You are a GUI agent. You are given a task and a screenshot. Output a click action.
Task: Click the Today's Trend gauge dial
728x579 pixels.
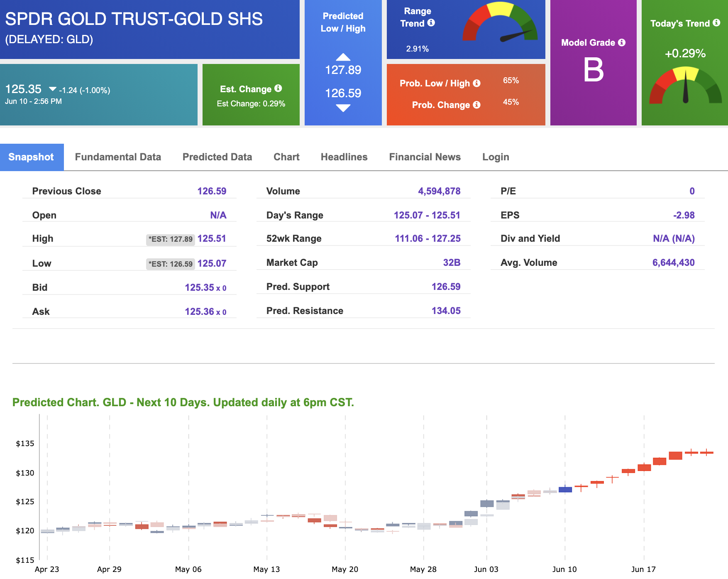tap(686, 85)
